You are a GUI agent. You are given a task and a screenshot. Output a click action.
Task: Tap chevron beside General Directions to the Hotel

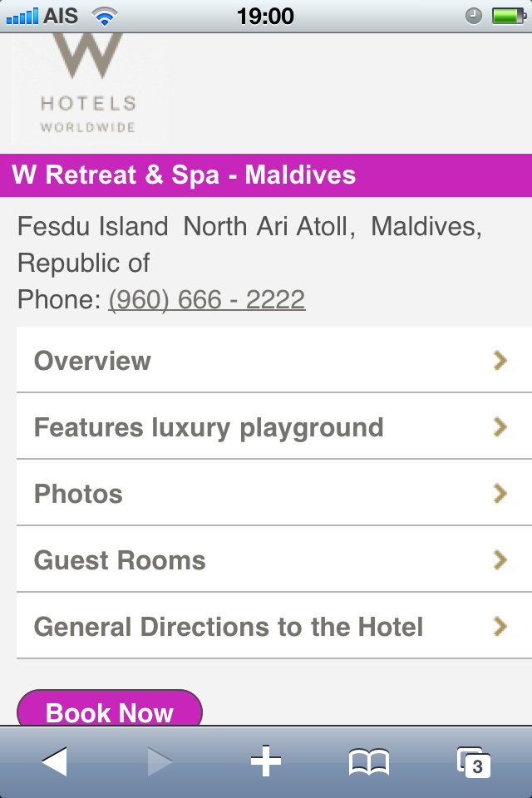(500, 626)
